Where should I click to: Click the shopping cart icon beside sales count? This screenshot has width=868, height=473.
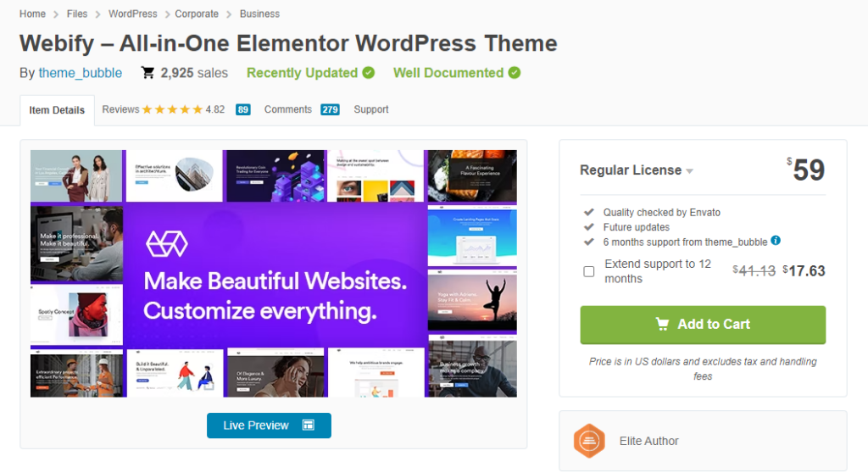tap(147, 73)
